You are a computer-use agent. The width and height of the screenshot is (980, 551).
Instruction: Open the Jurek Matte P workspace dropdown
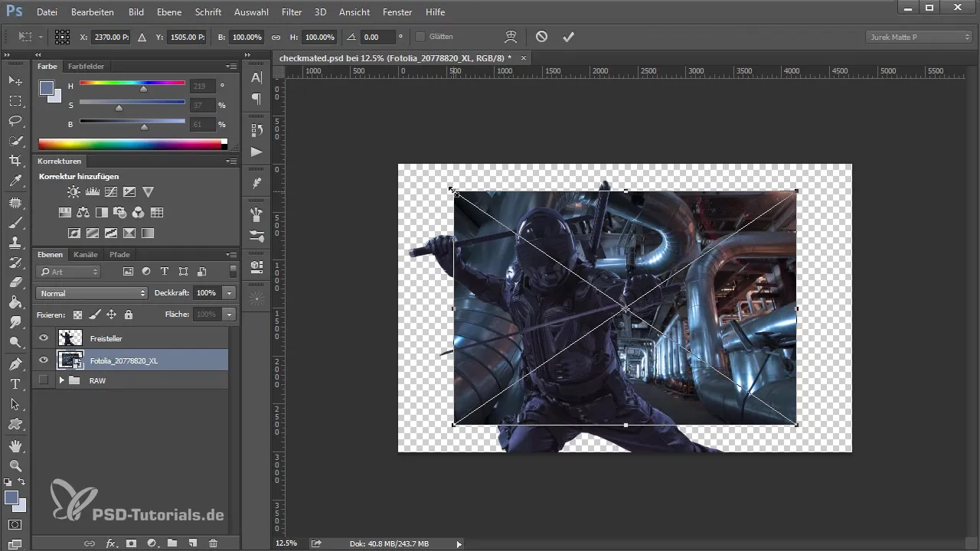click(919, 37)
